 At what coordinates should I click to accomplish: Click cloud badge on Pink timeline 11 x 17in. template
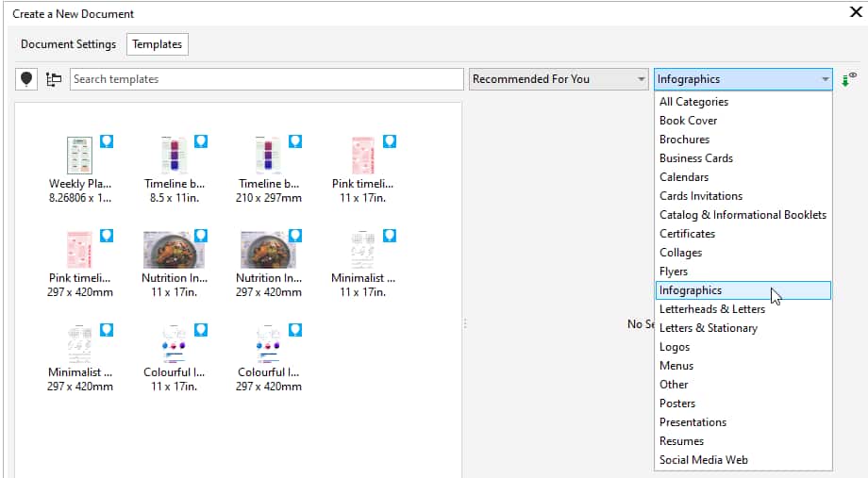point(390,141)
